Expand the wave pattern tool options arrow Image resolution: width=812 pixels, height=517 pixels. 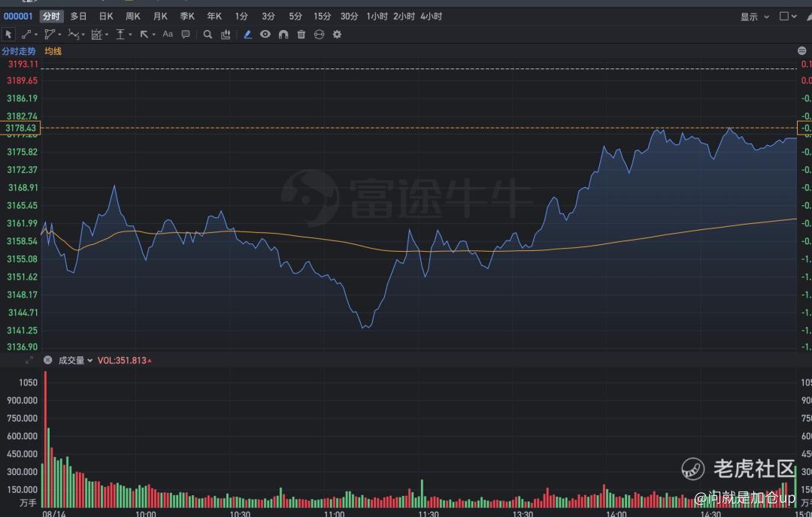83,35
